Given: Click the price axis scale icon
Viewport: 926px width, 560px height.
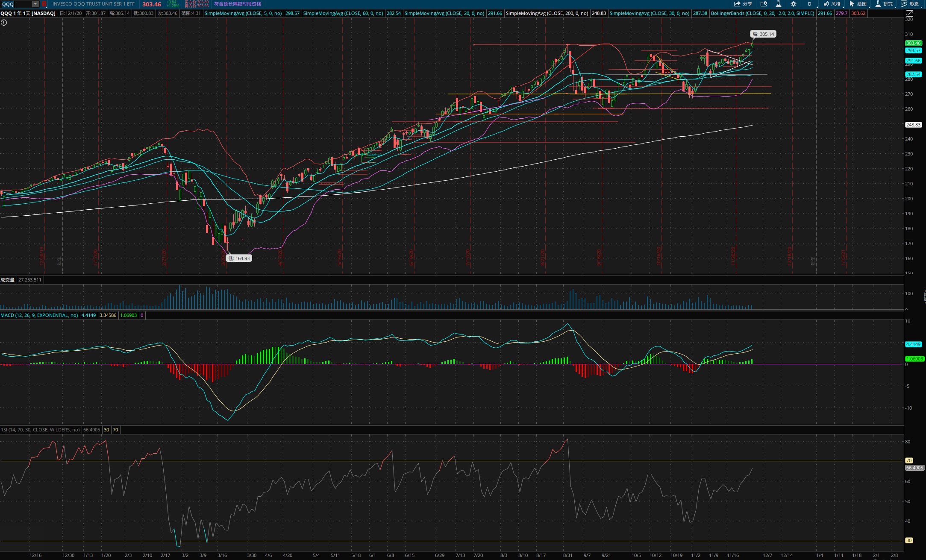Looking at the screenshot, I should click(x=909, y=13).
